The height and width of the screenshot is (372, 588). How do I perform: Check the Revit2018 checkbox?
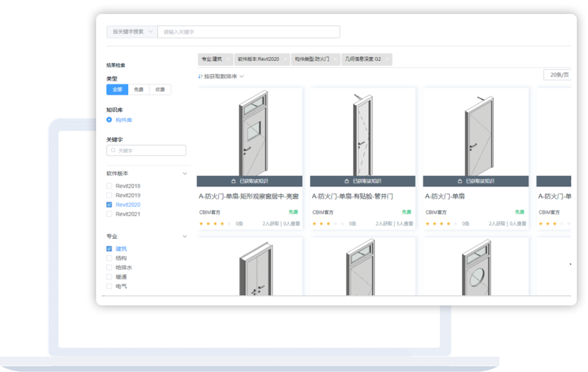click(110, 186)
